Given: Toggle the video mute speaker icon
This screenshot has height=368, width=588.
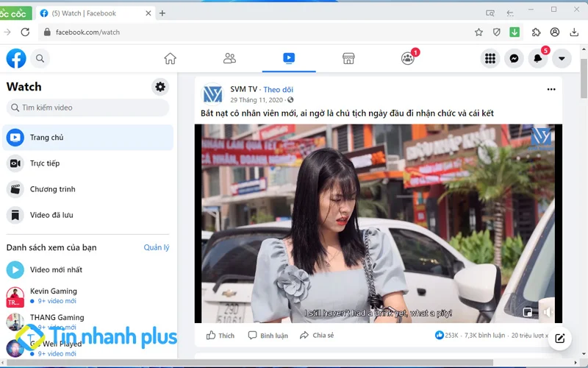Looking at the screenshot, I should (548, 312).
